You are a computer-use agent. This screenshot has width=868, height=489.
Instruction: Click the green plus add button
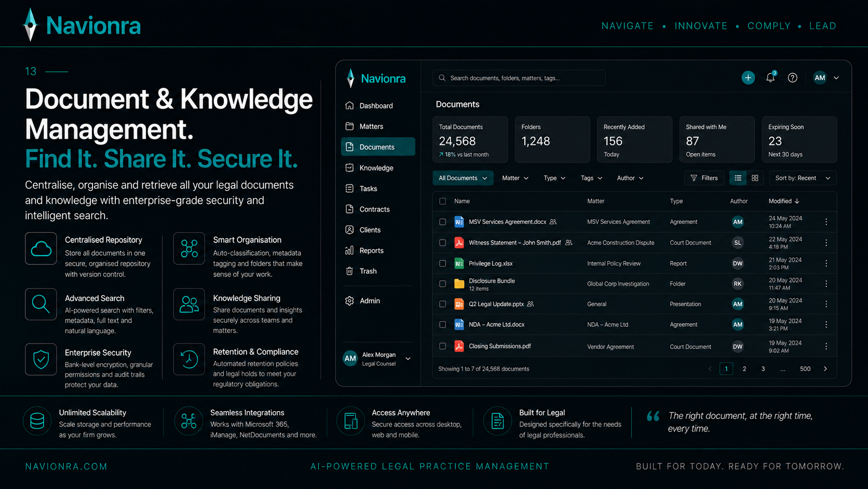[x=748, y=78]
